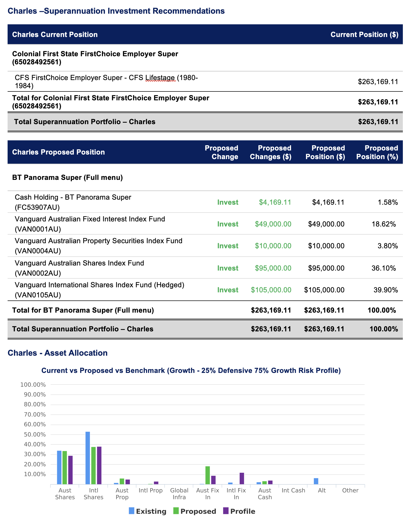415x532 pixels.
Task: Click the green $10,000.00 value
Action: click(x=273, y=246)
